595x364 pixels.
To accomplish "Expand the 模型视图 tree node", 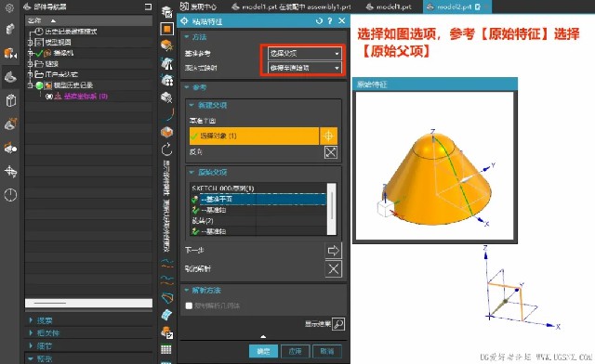I will 30,42.
